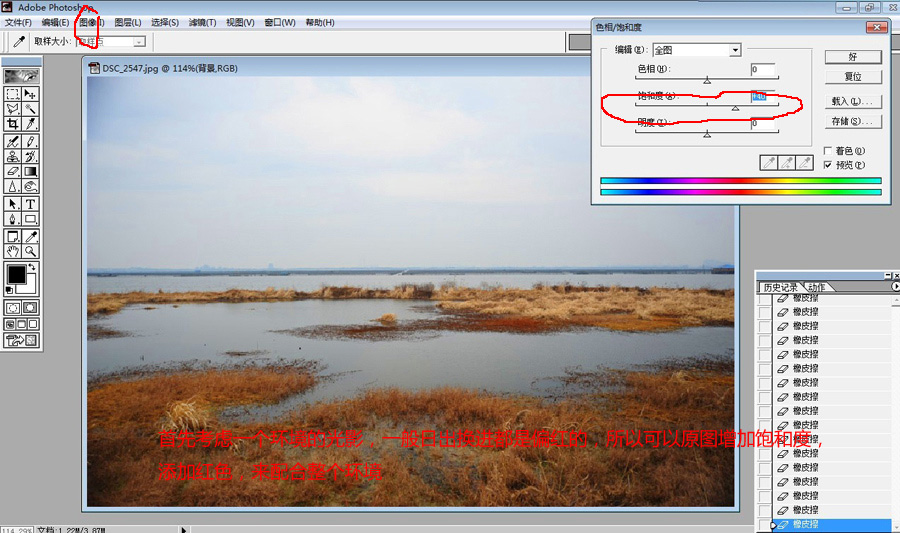Click the 饱和度 saturation slider handle
900x533 pixels.
pyautogui.click(x=735, y=108)
